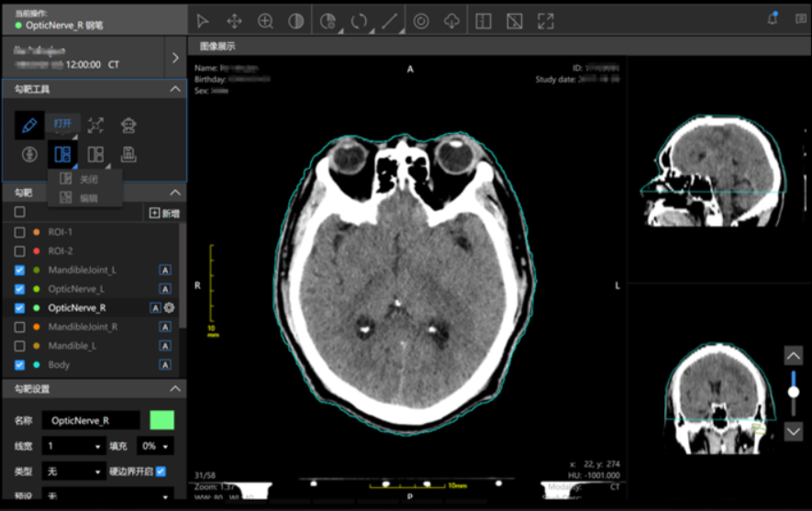Click the 图像展示 tab header
Viewport: 812px width, 511px height.
coord(217,47)
